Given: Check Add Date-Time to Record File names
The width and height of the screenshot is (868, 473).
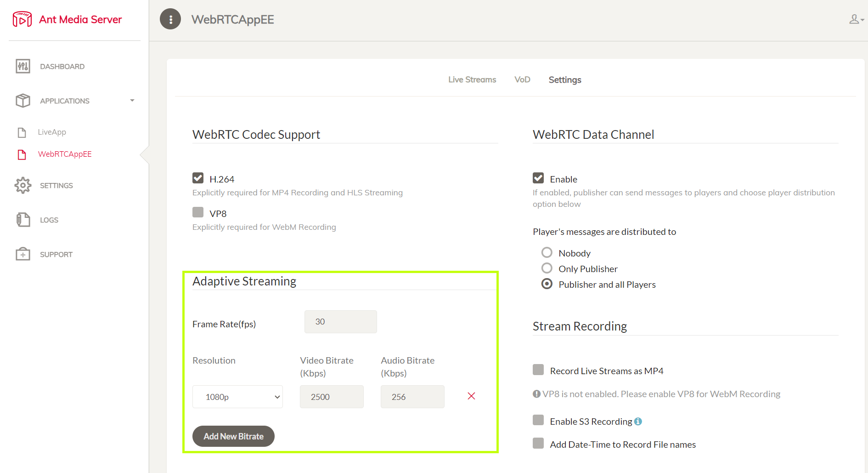Looking at the screenshot, I should [x=538, y=443].
